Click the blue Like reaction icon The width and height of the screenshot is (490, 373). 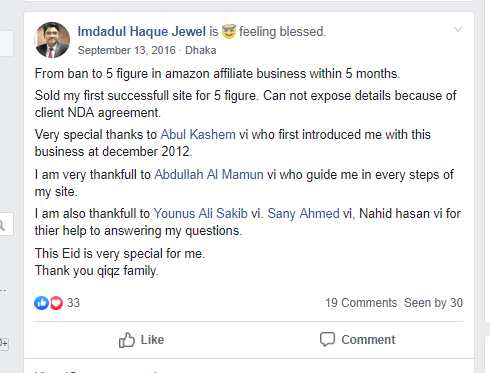(41, 303)
